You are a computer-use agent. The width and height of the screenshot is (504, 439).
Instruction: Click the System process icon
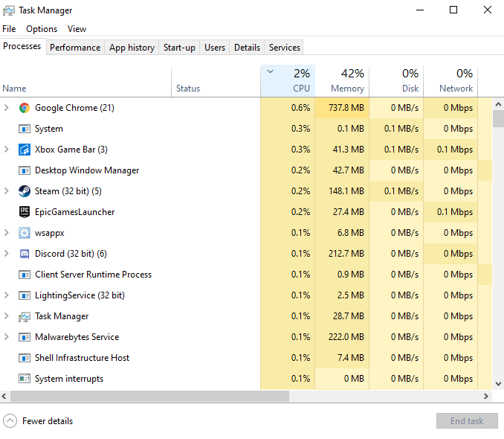[25, 129]
